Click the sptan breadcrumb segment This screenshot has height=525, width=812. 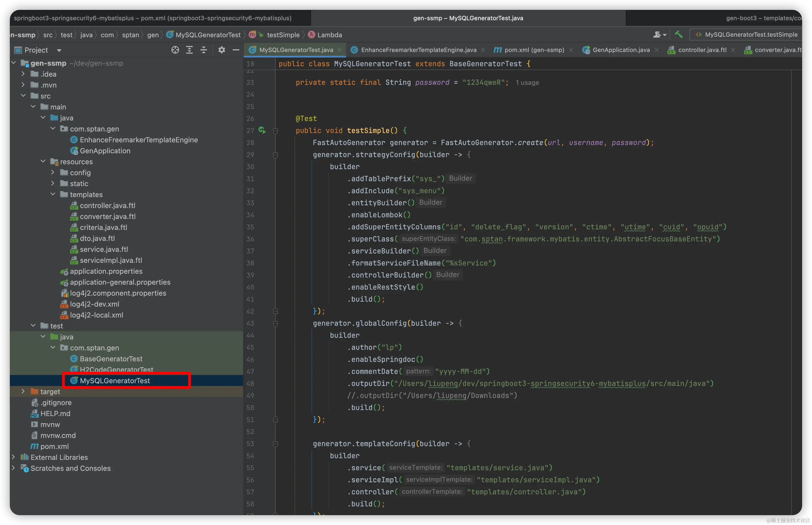[x=130, y=35]
